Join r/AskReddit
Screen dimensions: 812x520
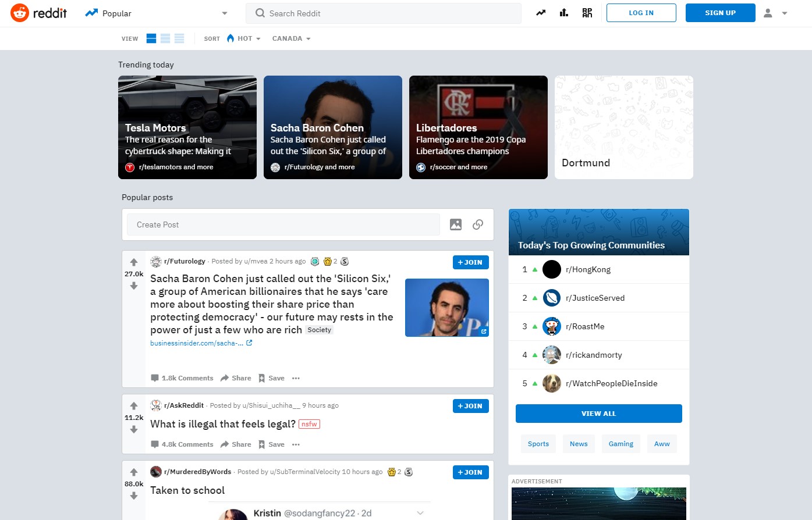[x=471, y=406]
